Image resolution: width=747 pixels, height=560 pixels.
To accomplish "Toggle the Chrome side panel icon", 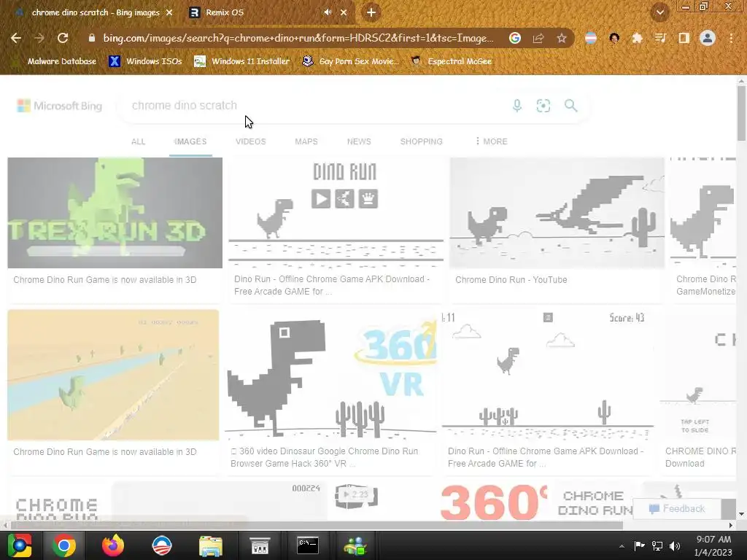I will pos(684,38).
